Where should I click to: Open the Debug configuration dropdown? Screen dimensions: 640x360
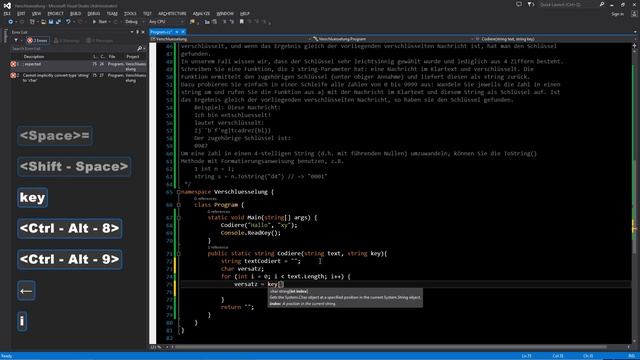134,22
